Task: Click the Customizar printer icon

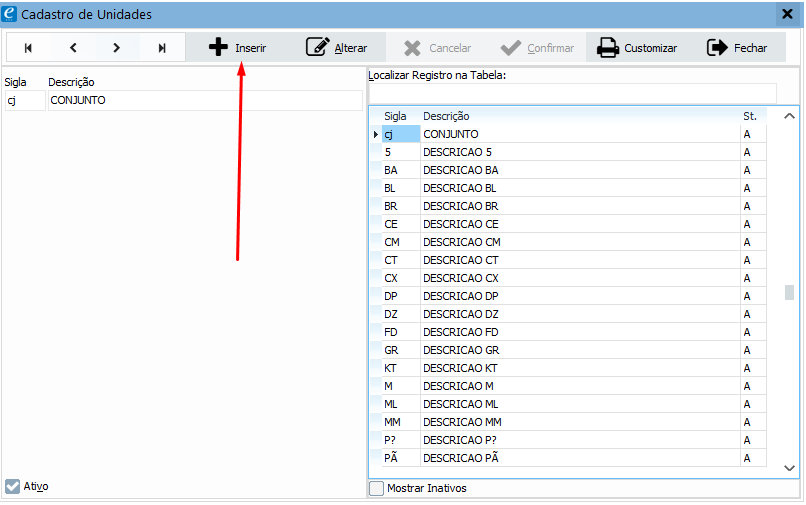Action: click(x=607, y=48)
